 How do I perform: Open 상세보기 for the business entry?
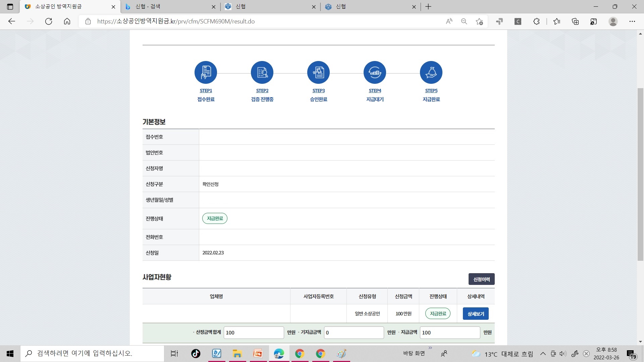(476, 313)
